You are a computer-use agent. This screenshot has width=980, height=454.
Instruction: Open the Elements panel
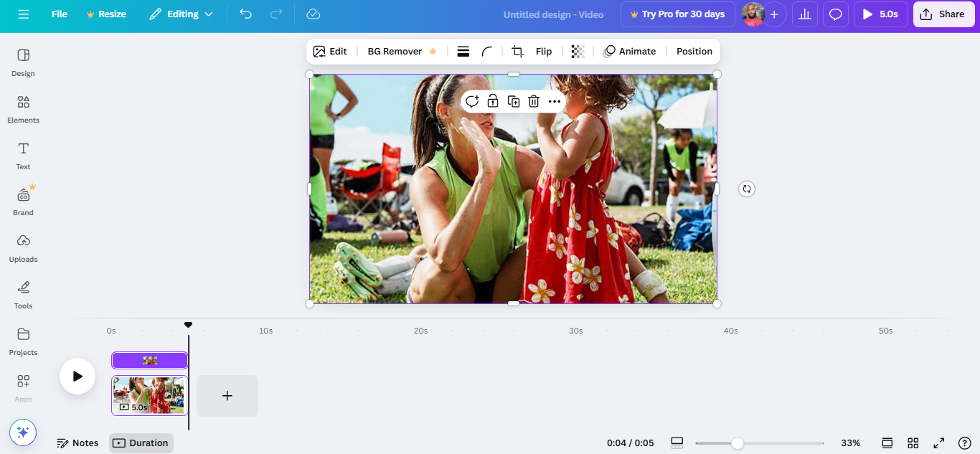[x=22, y=109]
